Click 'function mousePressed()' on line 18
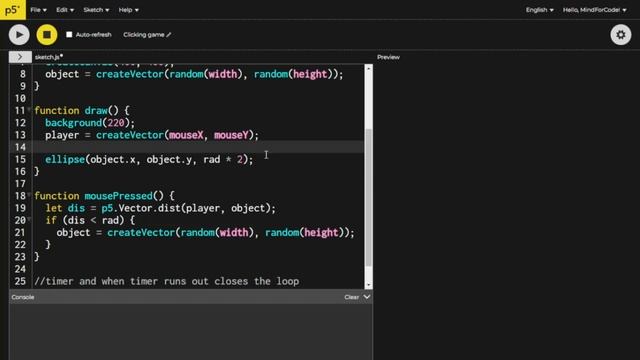This screenshot has width=640, height=360. click(x=99, y=196)
